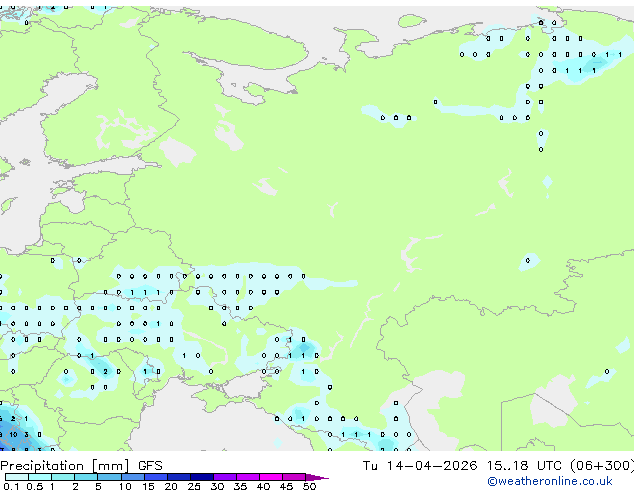The height and width of the screenshot is (490, 634).
Task: Click the arrow tip beyond 50 mm
Action: (317, 477)
